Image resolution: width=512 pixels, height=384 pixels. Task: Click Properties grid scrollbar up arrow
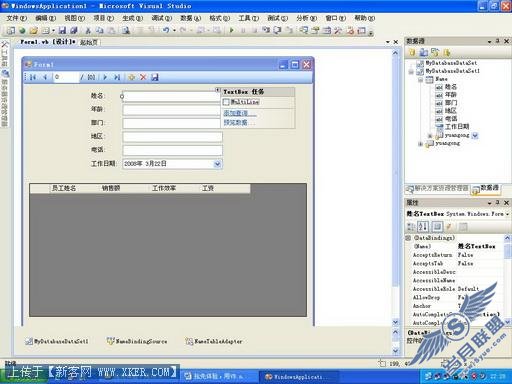click(508, 238)
